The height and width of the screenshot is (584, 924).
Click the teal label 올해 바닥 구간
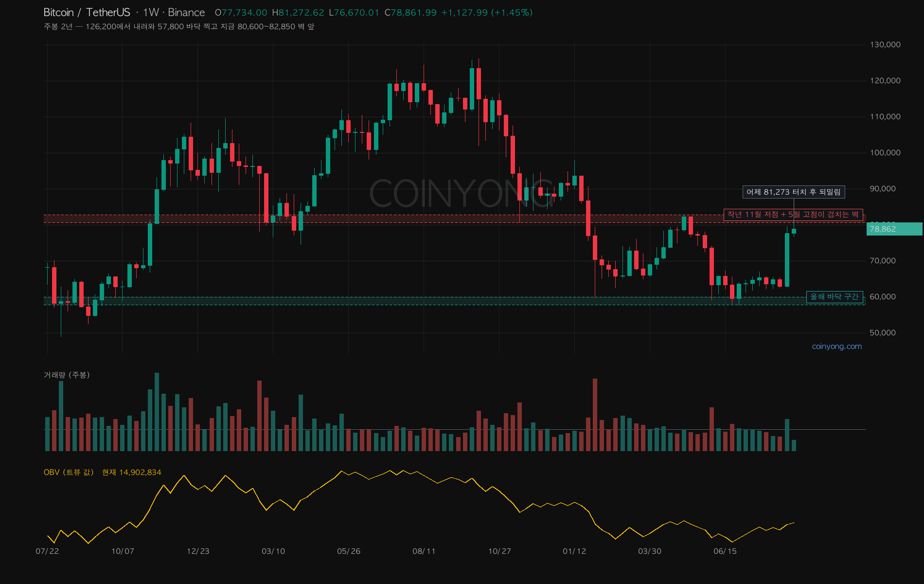point(835,297)
